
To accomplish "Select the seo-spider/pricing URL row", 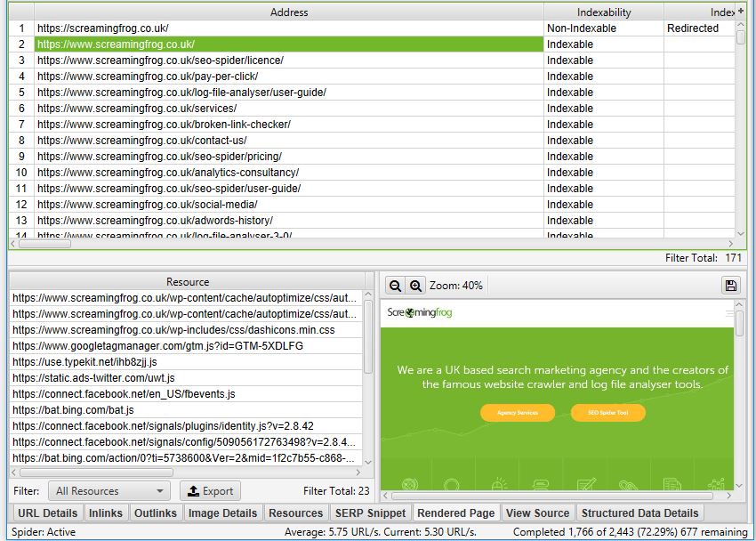I will pos(159,157).
